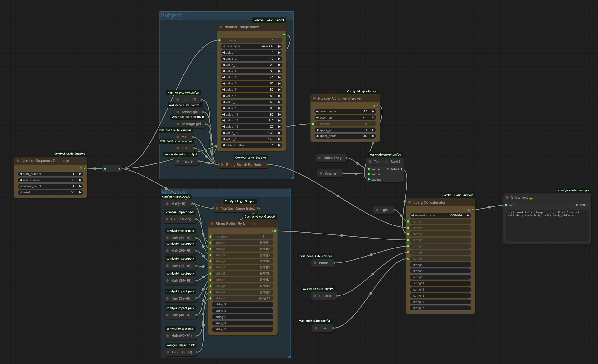
Task: Expand the under 12 node dot
Action: [178, 100]
